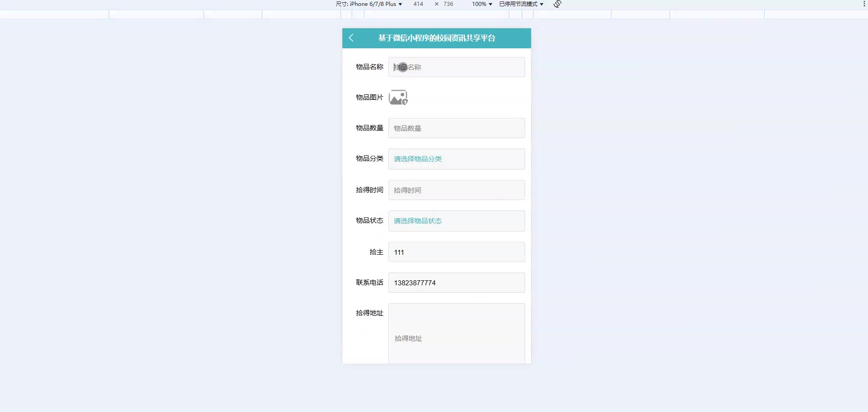This screenshot has width=868, height=412.
Task: Select the 拾得时间 label
Action: pos(370,190)
